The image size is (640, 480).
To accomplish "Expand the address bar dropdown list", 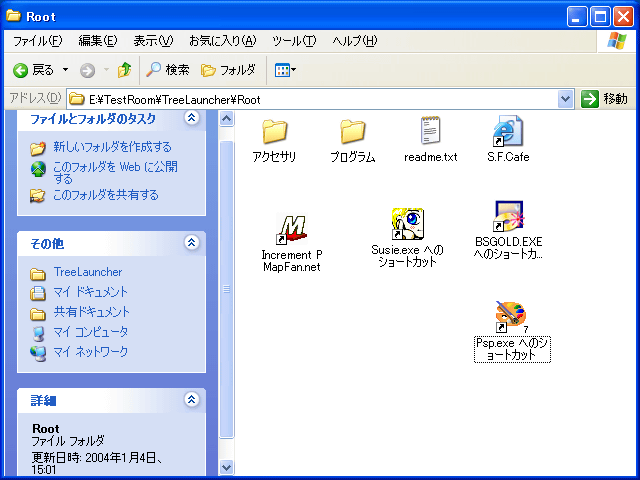I will point(565,99).
